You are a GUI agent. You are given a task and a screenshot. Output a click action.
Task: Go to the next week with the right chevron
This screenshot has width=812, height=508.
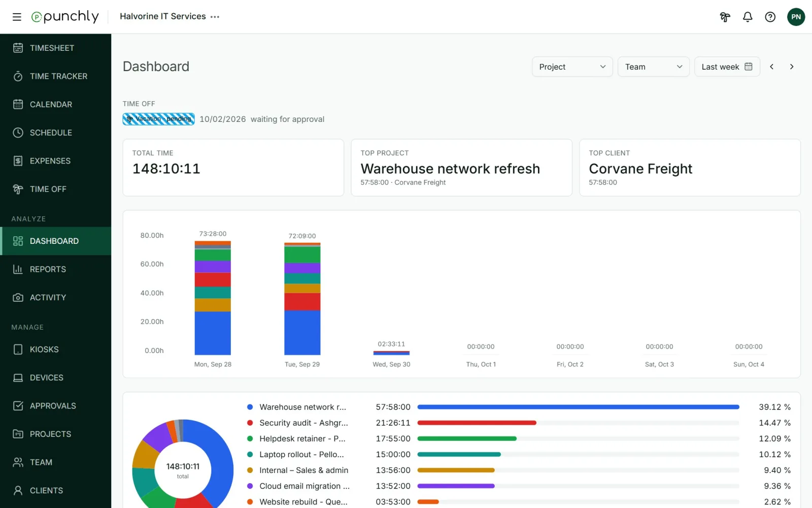(792, 67)
